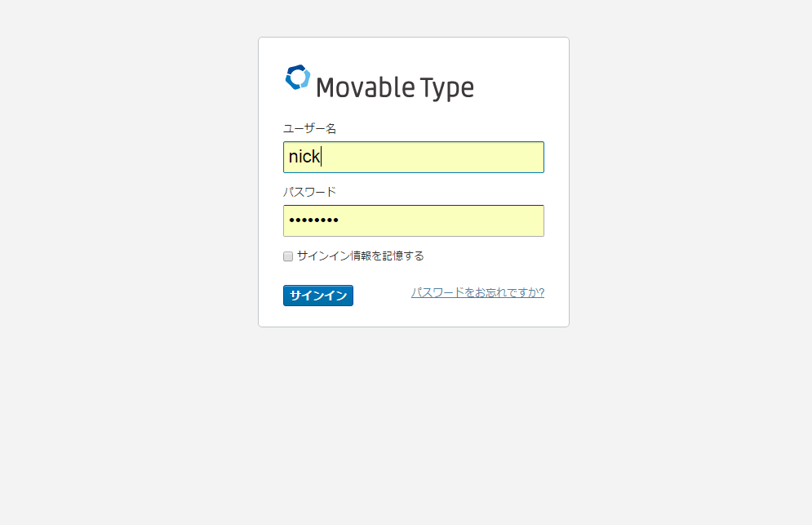
Task: Open the パスワードをお忘れですか? link
Action: tap(477, 293)
